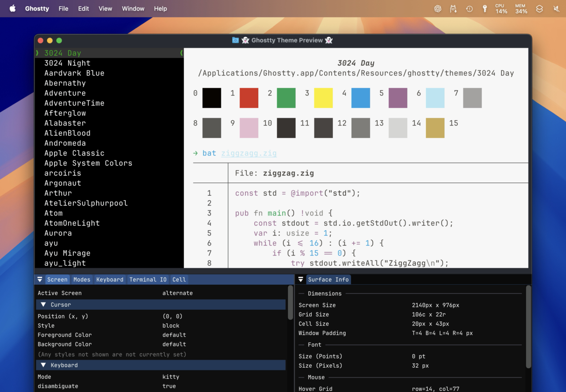Screen dimensions: 566x392
Task: Select the 3024 Night theme
Action: coord(67,63)
